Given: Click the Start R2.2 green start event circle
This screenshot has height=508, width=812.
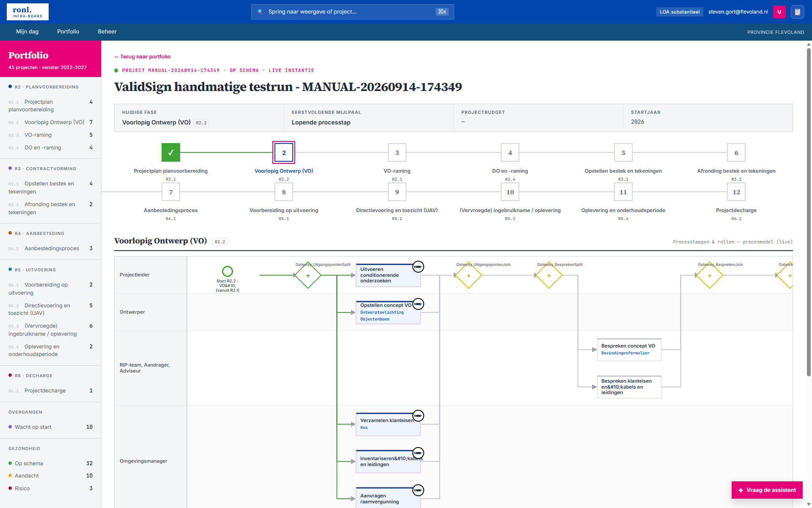Looking at the screenshot, I should [x=228, y=271].
